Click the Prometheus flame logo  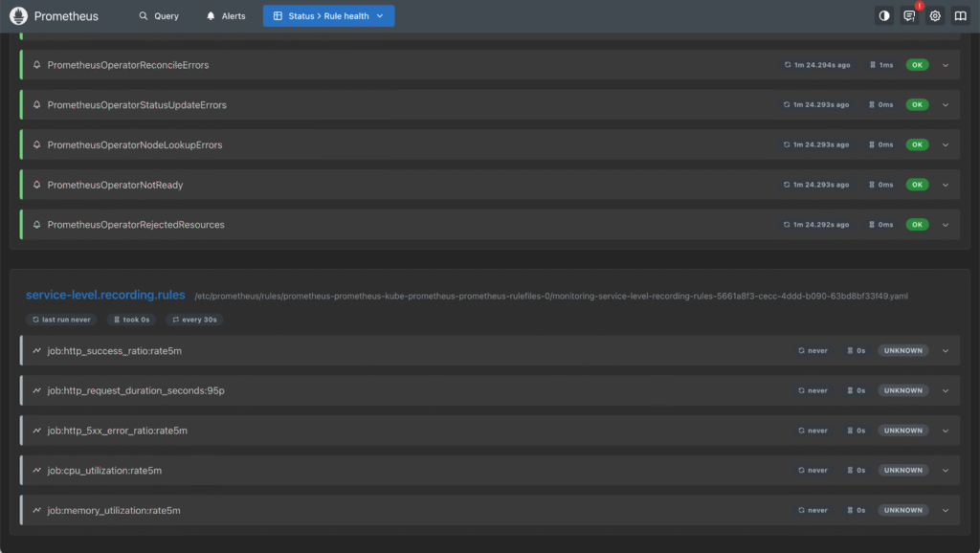pos(19,15)
